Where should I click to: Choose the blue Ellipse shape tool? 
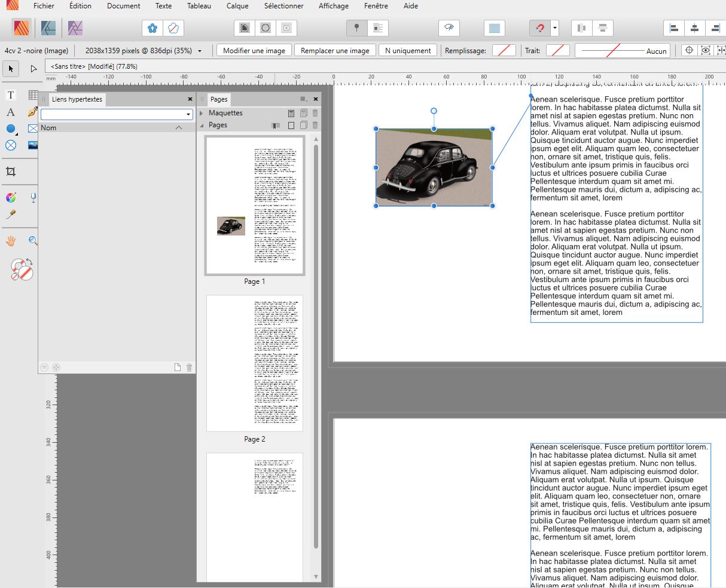(10, 128)
